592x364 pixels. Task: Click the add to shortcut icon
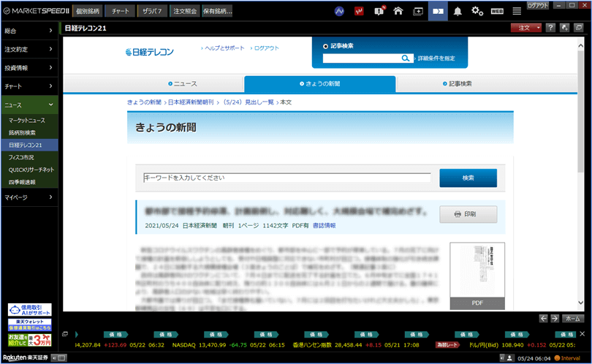(564, 28)
